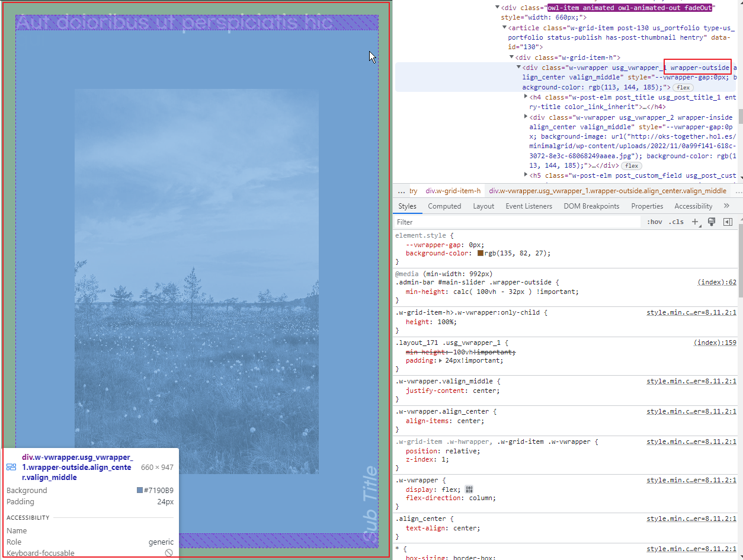Click the Sub Title text on the page preview

[369, 504]
